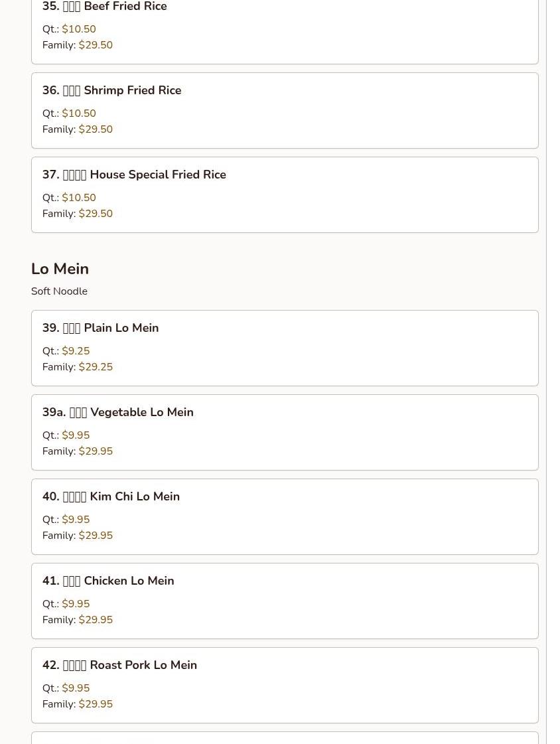Click Roast Pork Lo Mein quart price

pos(76,688)
